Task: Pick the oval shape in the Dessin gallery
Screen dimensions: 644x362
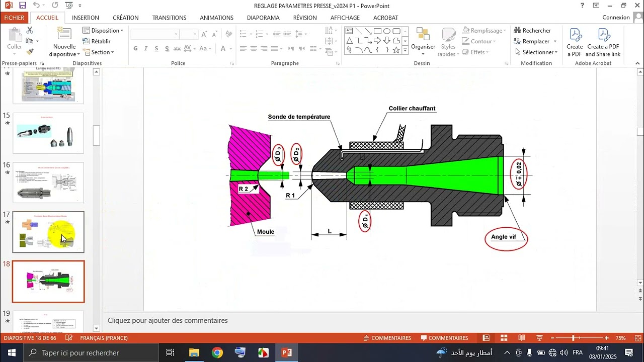Action: [x=387, y=31]
